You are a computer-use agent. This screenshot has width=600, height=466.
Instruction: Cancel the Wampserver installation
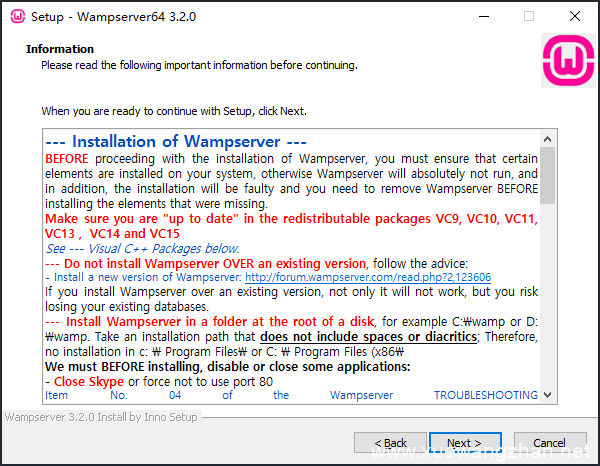[548, 442]
